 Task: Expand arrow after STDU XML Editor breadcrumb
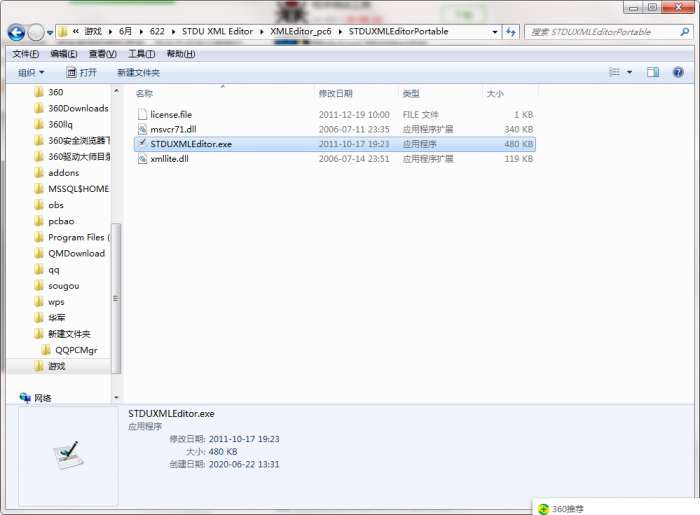[262, 32]
